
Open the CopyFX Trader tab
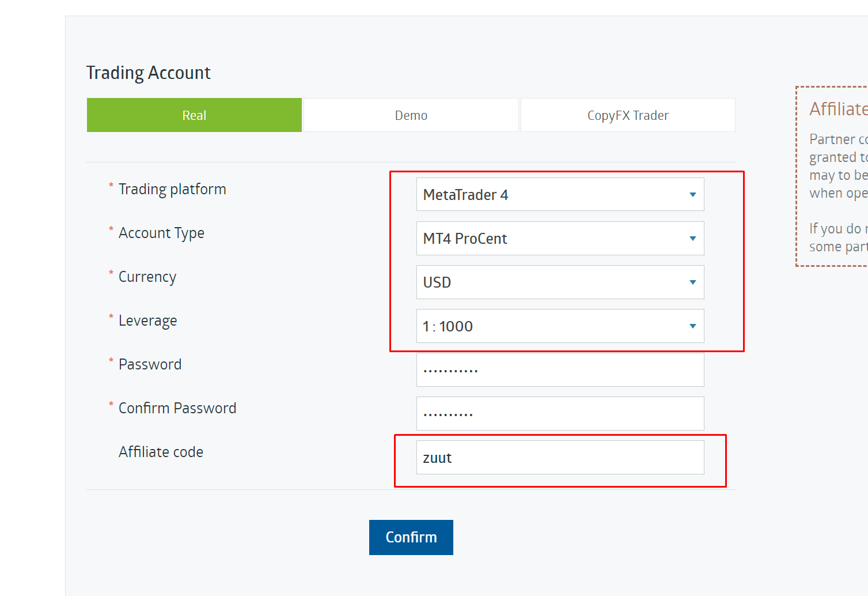pyautogui.click(x=627, y=115)
